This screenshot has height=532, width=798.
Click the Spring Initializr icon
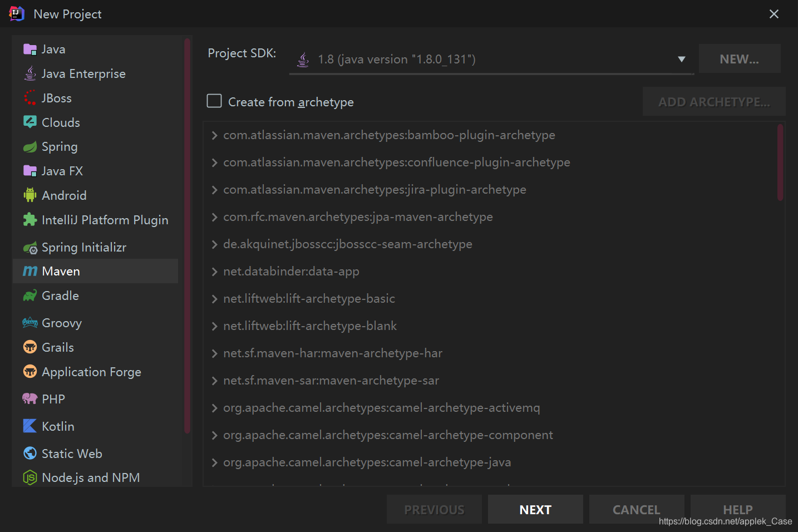click(30, 248)
